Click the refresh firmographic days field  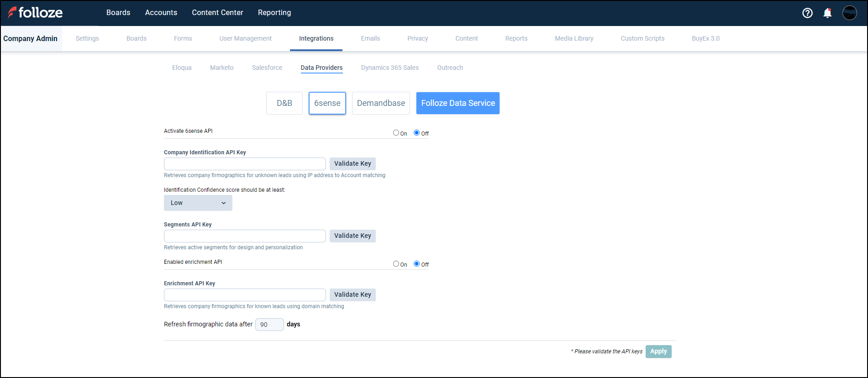(x=269, y=325)
